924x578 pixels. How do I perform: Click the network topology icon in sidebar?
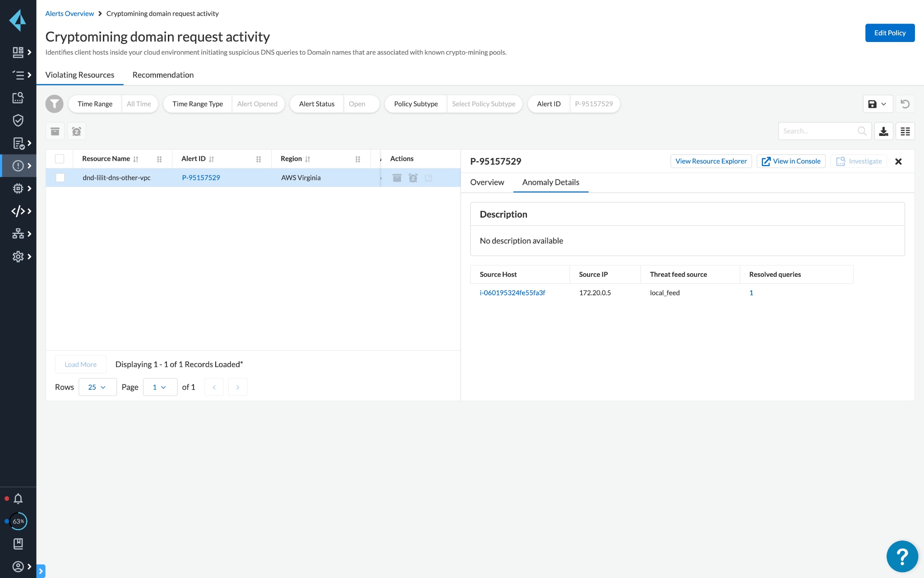click(18, 234)
